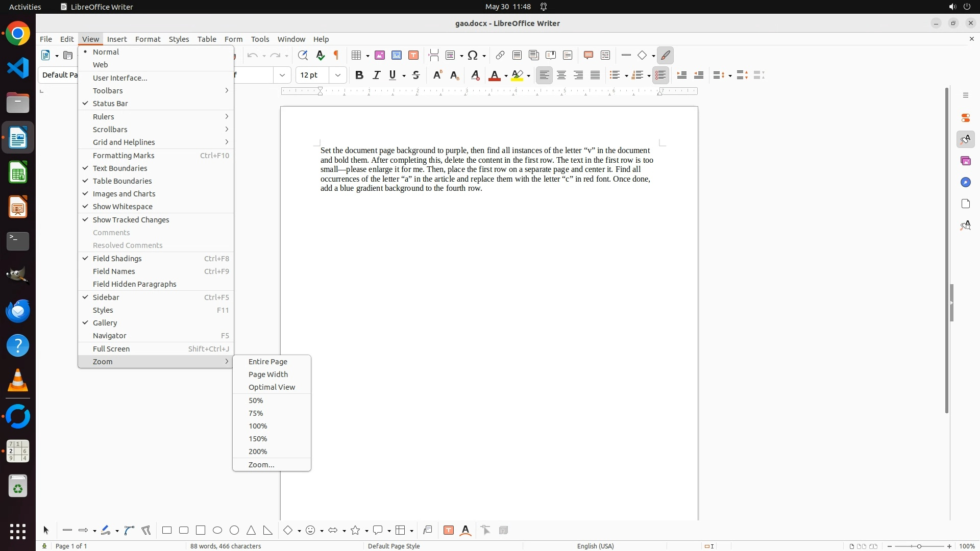Screen dimensions: 980x551
Task: Choose 150% zoom level
Action: tap(258, 439)
